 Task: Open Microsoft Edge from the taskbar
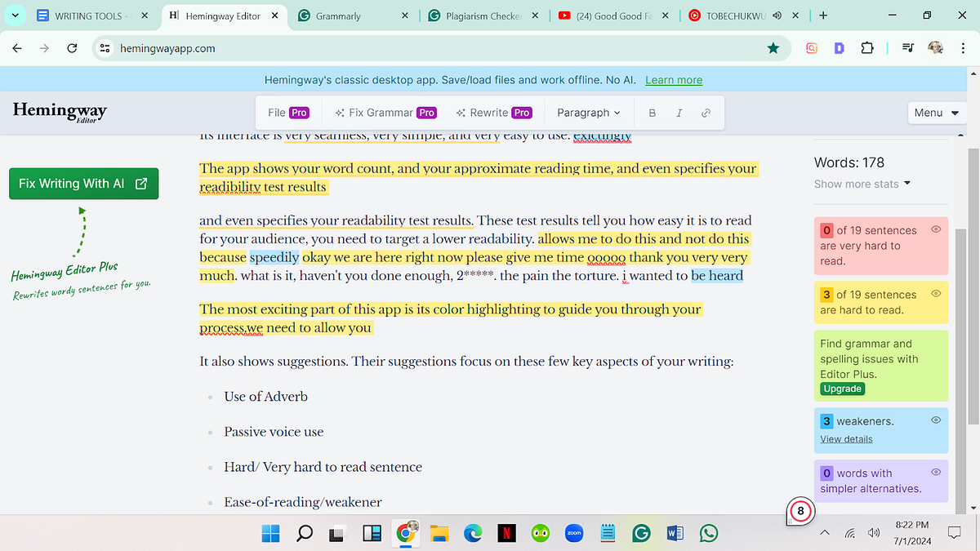[473, 534]
